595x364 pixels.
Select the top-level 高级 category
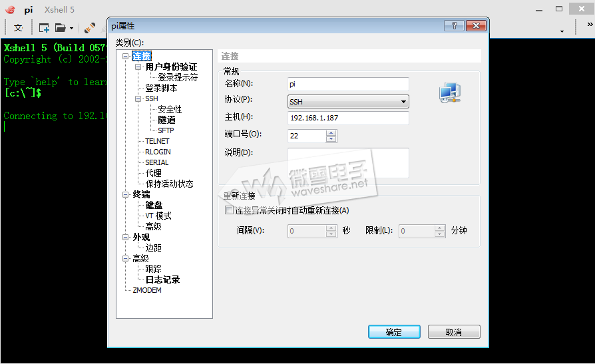(x=141, y=258)
